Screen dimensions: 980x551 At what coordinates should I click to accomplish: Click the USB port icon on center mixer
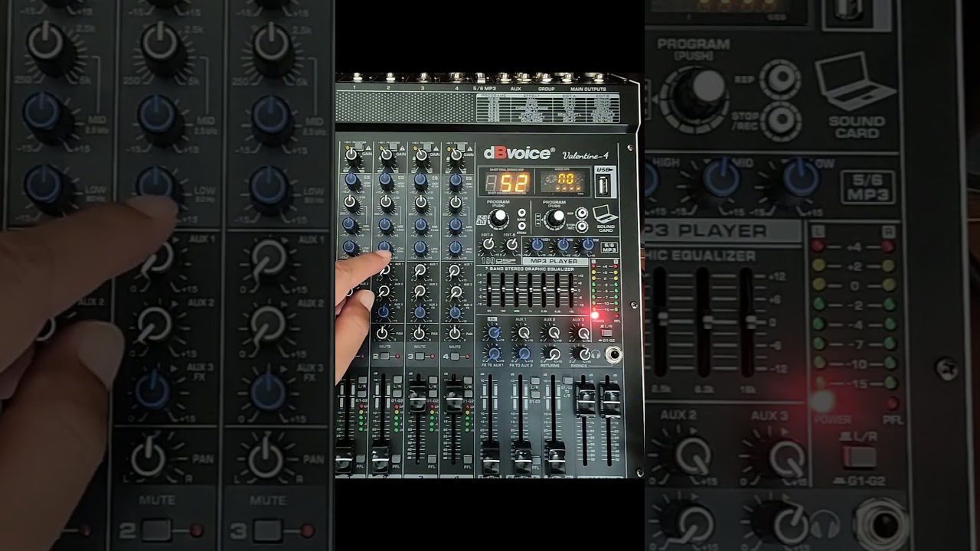(x=604, y=186)
